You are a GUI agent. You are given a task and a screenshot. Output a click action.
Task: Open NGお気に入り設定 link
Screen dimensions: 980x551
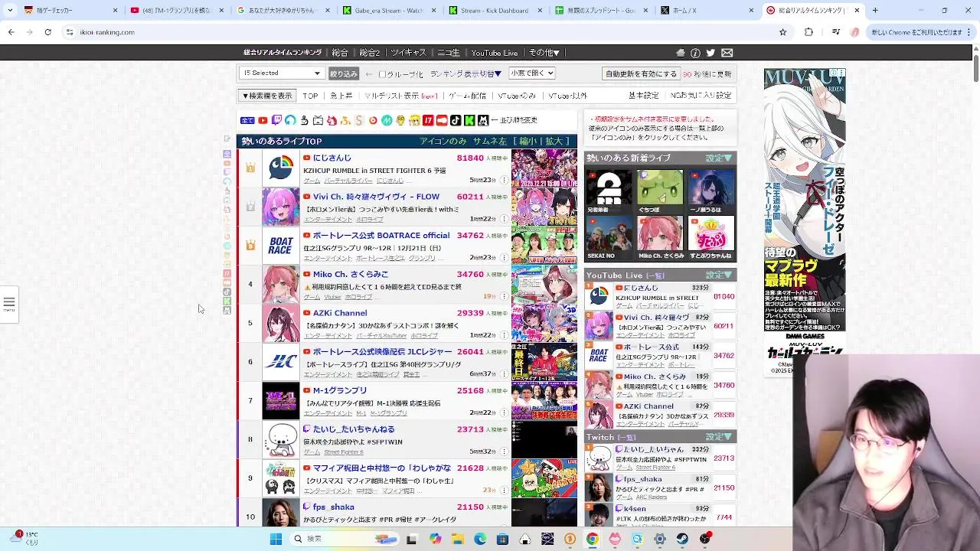(701, 96)
